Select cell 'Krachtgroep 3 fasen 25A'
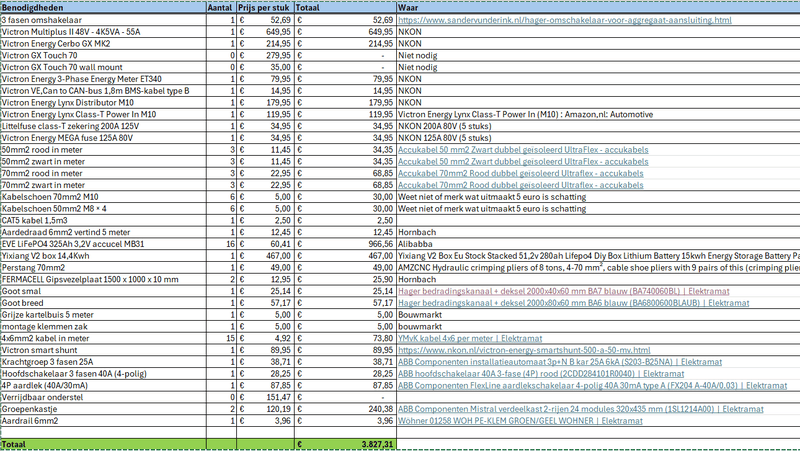Screen dimensions: 800x451 pos(104,362)
